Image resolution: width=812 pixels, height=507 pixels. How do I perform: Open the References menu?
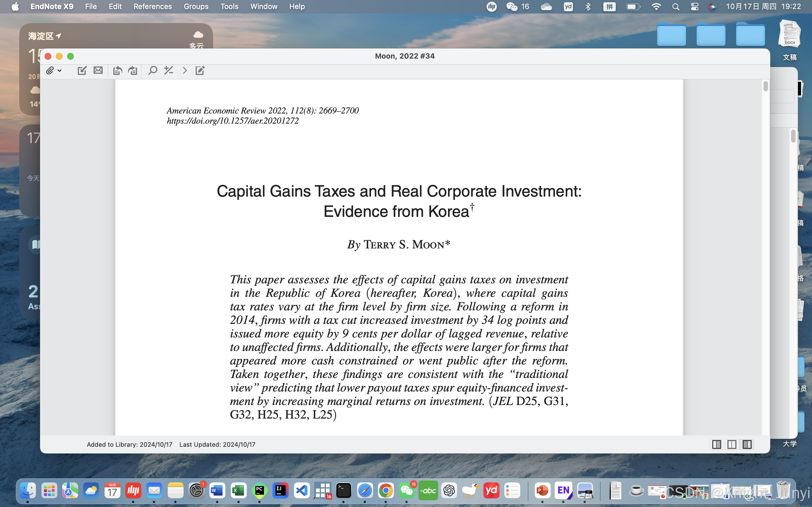(x=152, y=6)
